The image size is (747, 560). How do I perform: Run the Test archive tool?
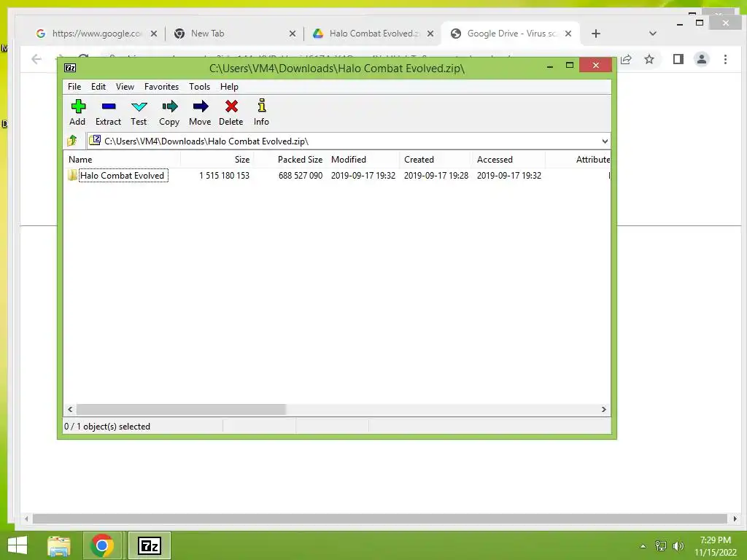point(139,112)
